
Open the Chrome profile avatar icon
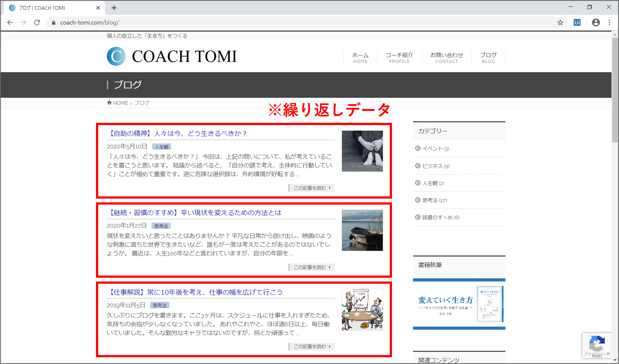click(596, 22)
